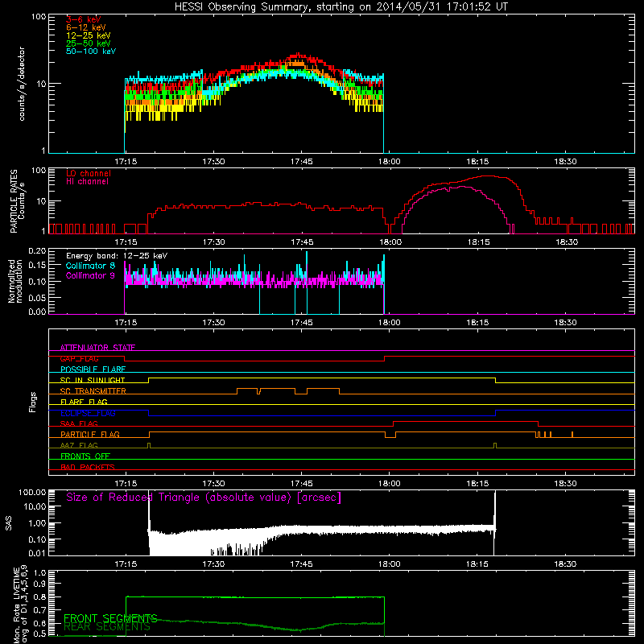Click the LO channel legend label
This screenshot has width=644, height=644.
[89, 173]
